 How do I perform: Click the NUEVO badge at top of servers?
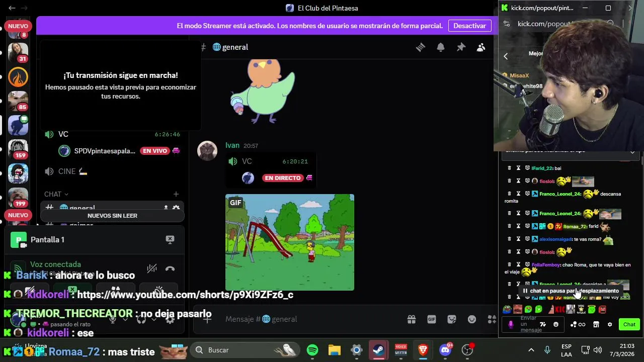point(18,26)
